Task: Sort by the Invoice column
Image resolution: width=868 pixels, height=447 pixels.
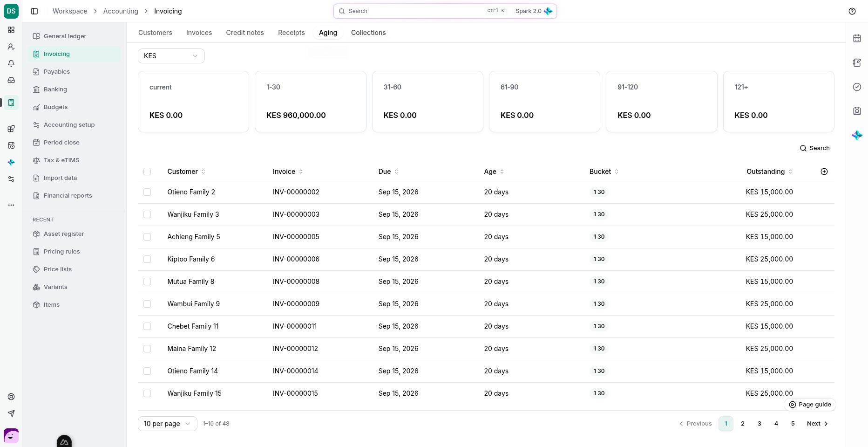Action: (x=288, y=172)
